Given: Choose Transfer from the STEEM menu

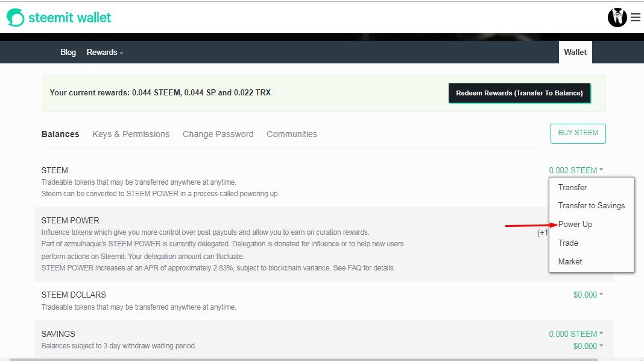Looking at the screenshot, I should (572, 187).
